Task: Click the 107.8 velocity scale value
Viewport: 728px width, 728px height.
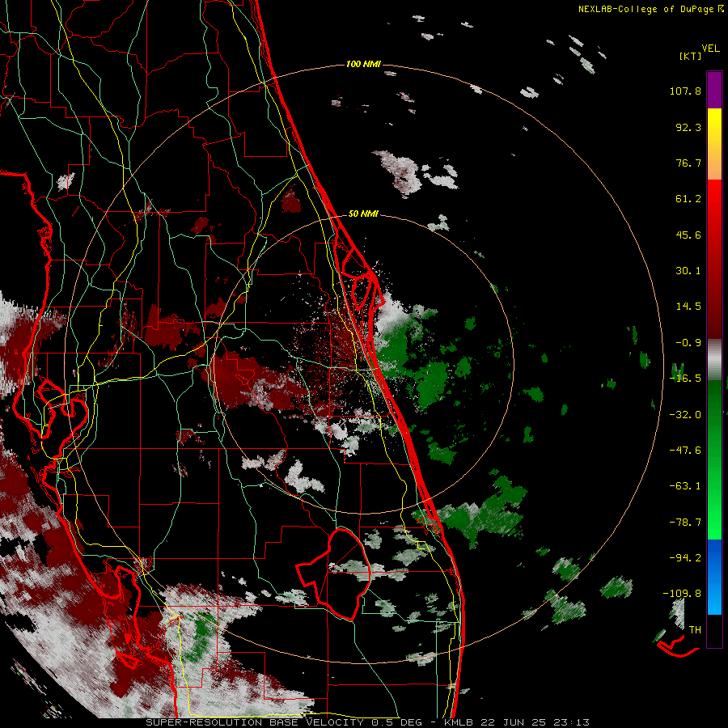Action: point(685,91)
